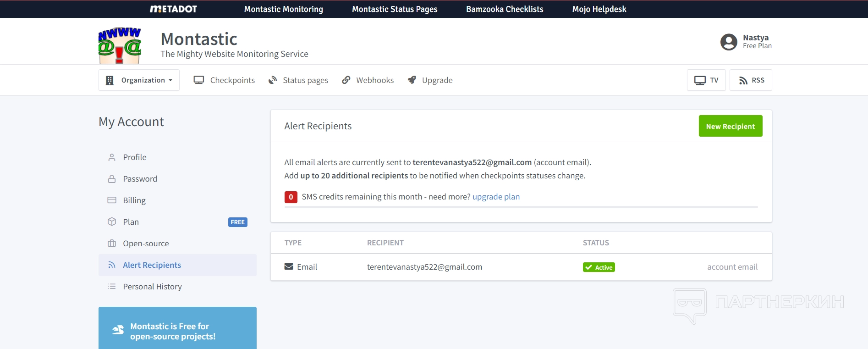Image resolution: width=868 pixels, height=349 pixels.
Task: Click the RECIPIENT column header
Action: 385,243
